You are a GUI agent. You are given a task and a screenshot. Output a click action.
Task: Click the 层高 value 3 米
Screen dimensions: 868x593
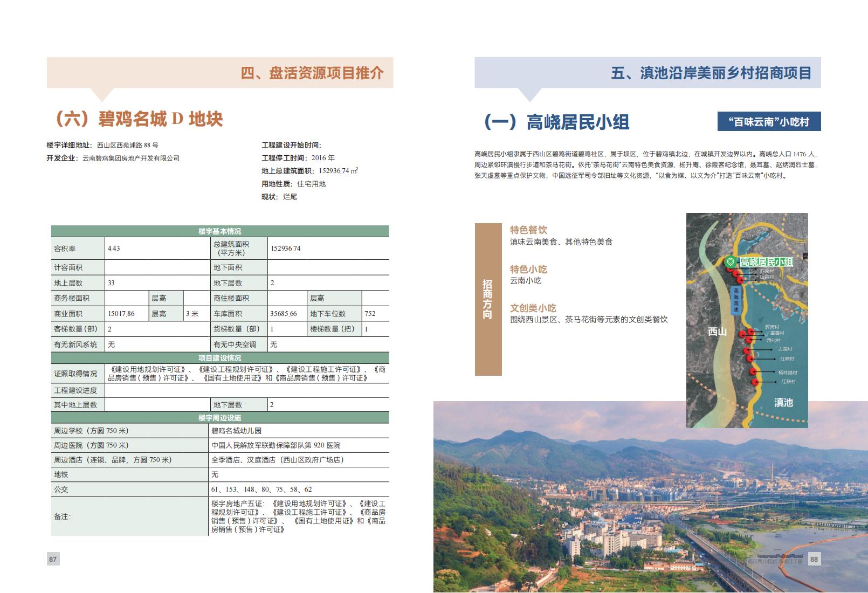point(192,314)
